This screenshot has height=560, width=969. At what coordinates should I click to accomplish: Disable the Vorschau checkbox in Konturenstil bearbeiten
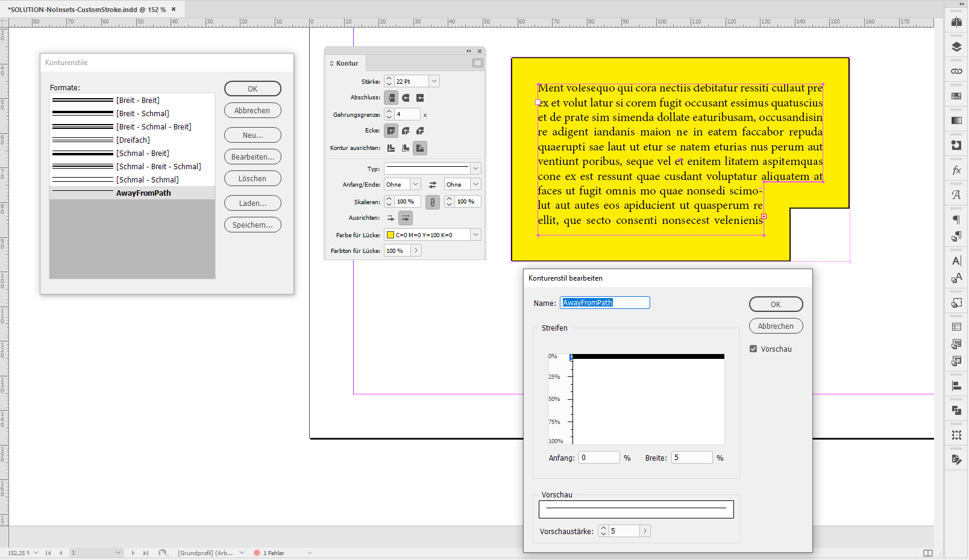(x=754, y=349)
